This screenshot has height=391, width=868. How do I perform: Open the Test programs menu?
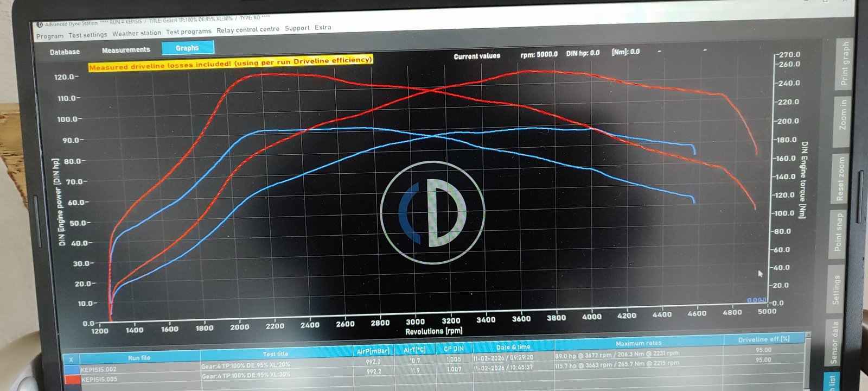[x=188, y=32]
